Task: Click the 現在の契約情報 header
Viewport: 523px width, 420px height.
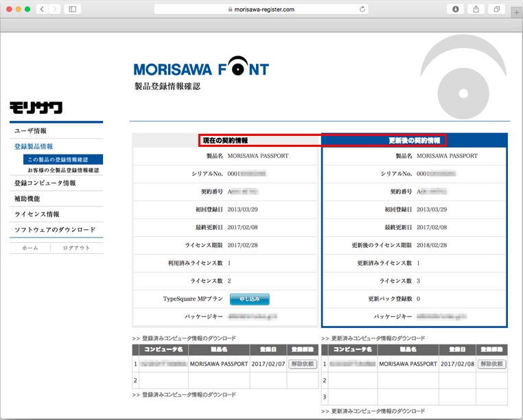Action: [225, 141]
